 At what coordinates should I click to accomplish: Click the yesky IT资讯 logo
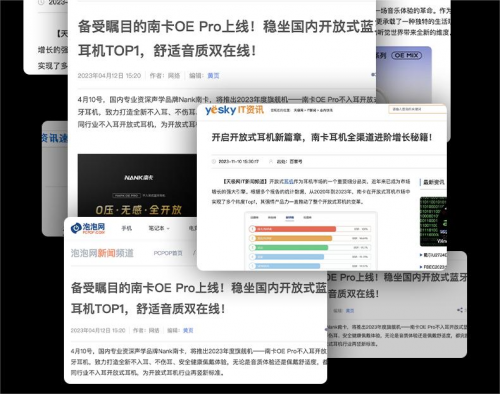[234, 110]
